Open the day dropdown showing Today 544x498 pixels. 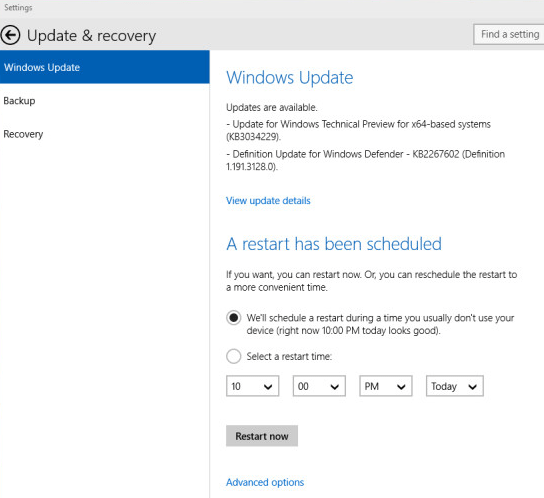pos(454,386)
